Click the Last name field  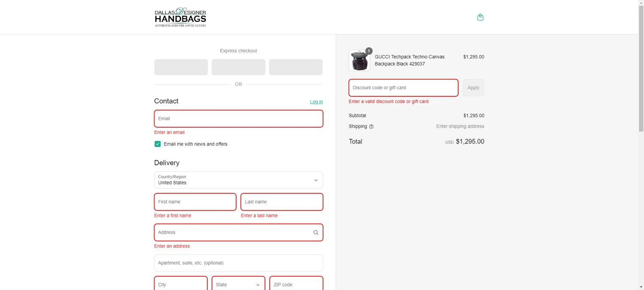[x=282, y=202]
